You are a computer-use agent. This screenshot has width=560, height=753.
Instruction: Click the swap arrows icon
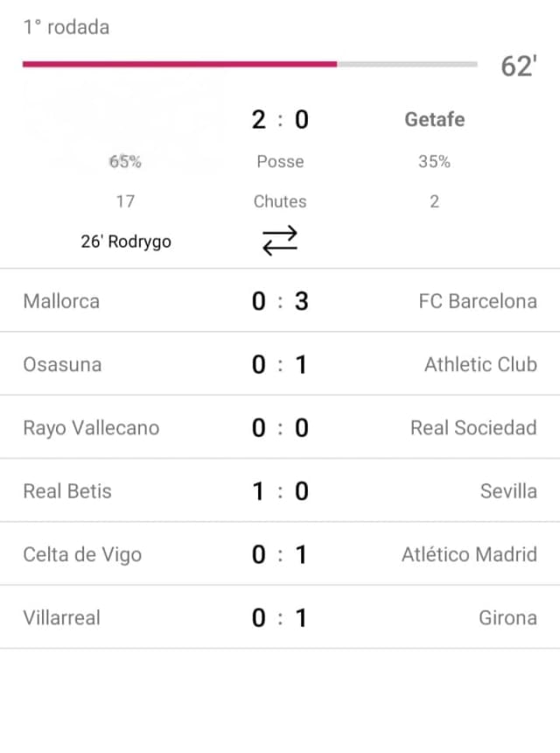pos(280,241)
